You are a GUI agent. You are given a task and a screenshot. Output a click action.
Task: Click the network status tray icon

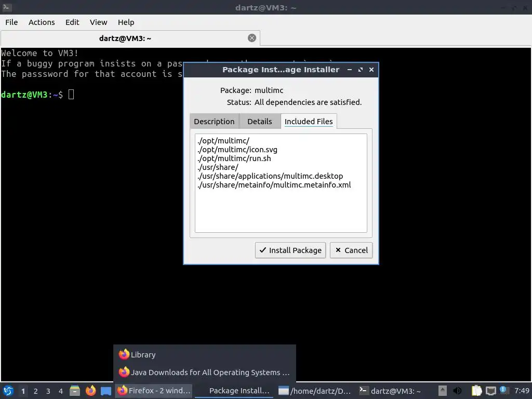point(490,391)
